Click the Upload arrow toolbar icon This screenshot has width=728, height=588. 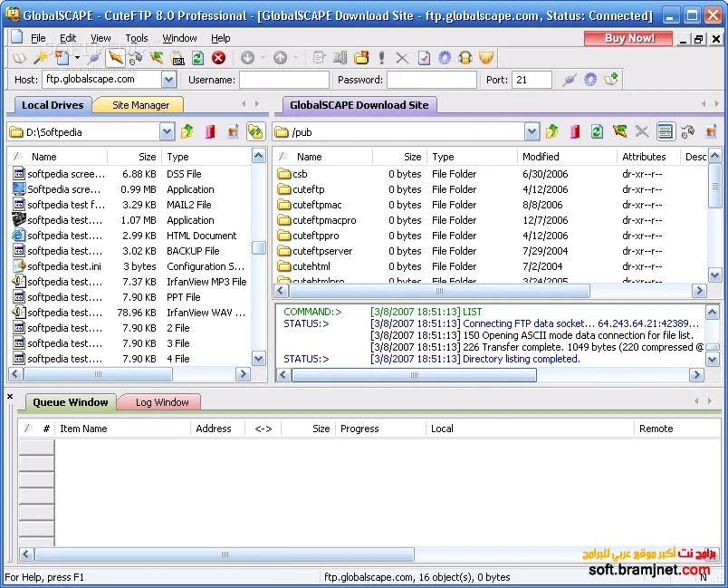(280, 58)
